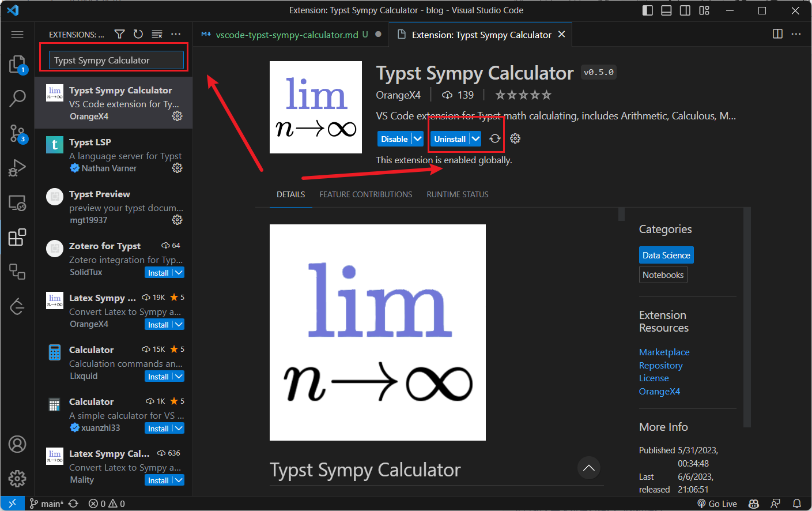This screenshot has width=812, height=511.
Task: Split the editor using the split icon
Action: (777, 34)
